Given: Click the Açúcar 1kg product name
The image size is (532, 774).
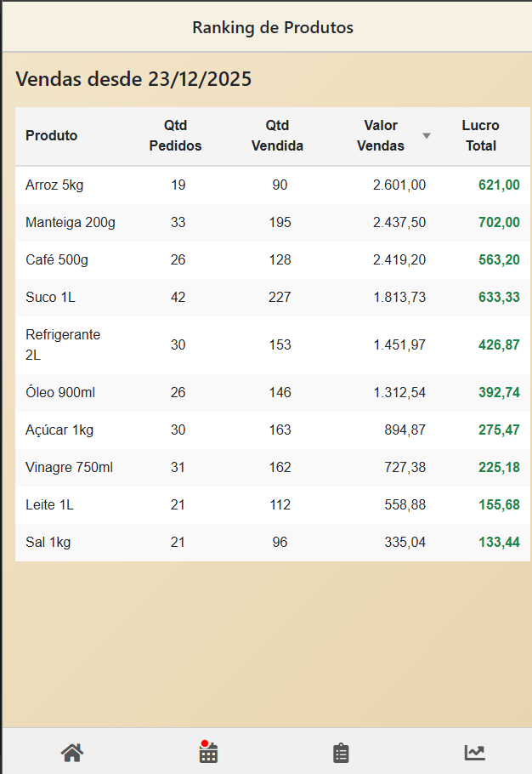Looking at the screenshot, I should coord(59,430).
